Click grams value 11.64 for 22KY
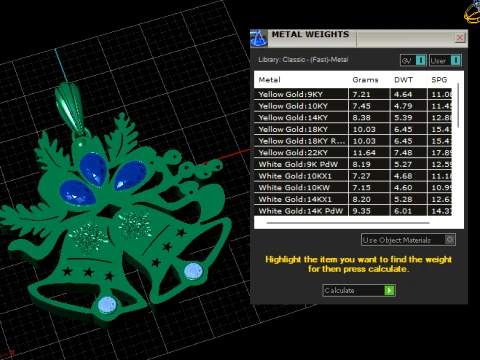The height and width of the screenshot is (360, 480). click(364, 153)
